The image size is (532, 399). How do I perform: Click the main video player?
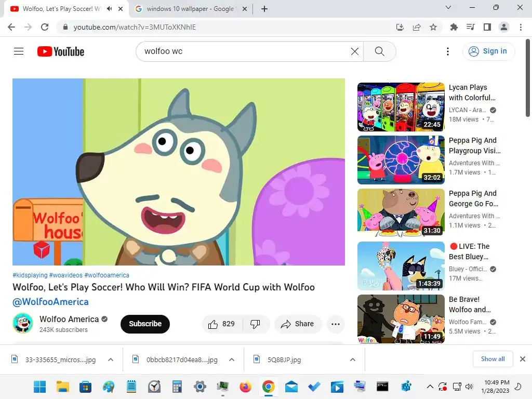[179, 171]
